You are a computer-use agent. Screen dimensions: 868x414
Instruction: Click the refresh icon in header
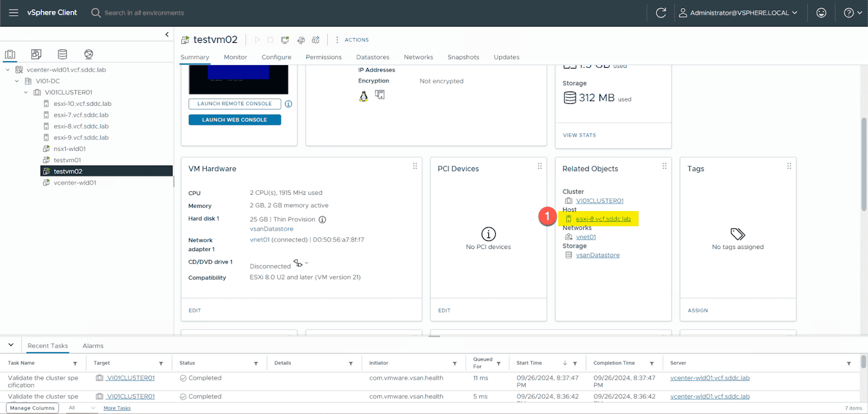(661, 12)
